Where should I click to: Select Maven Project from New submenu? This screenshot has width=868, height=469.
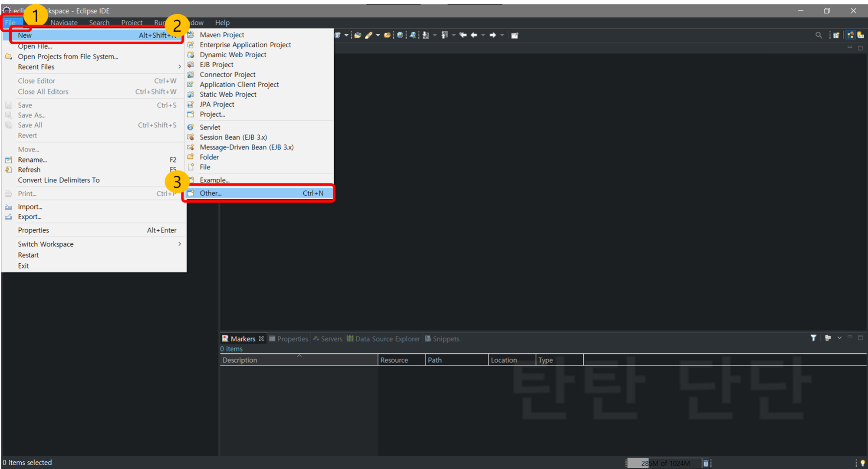(x=222, y=35)
